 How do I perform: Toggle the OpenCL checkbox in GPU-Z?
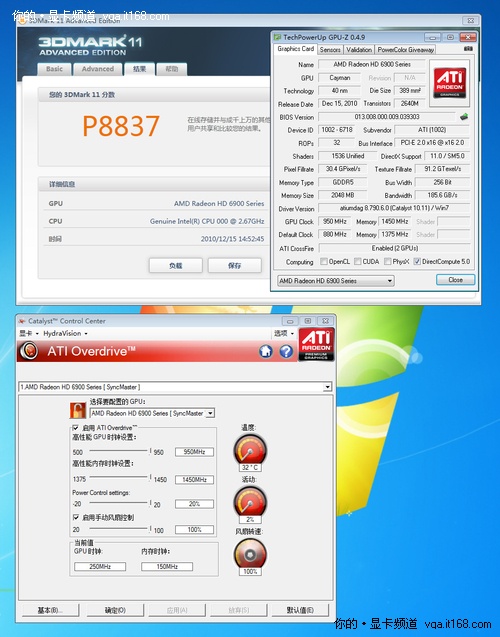324,261
